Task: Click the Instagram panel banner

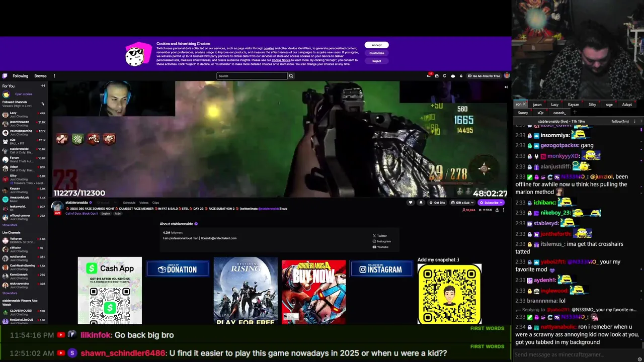Action: [x=381, y=269]
